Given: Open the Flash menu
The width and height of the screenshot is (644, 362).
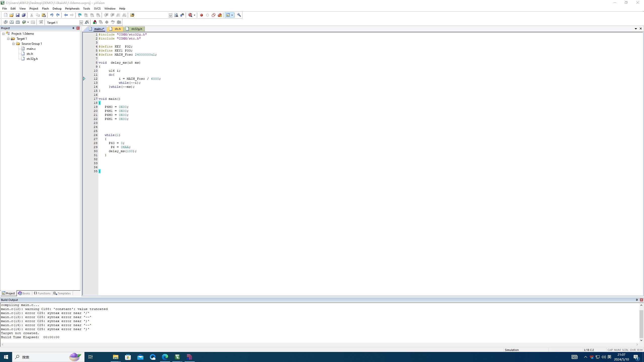Looking at the screenshot, I should click(x=45, y=9).
